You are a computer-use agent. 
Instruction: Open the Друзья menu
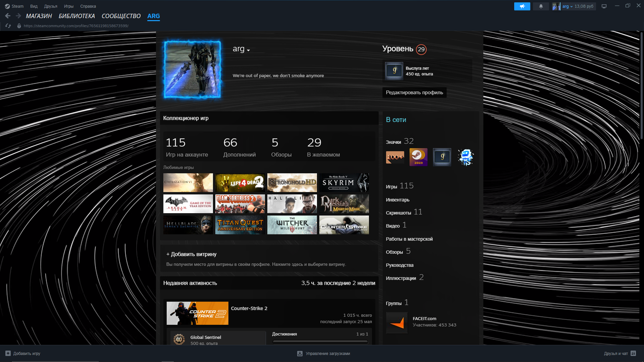pyautogui.click(x=50, y=7)
